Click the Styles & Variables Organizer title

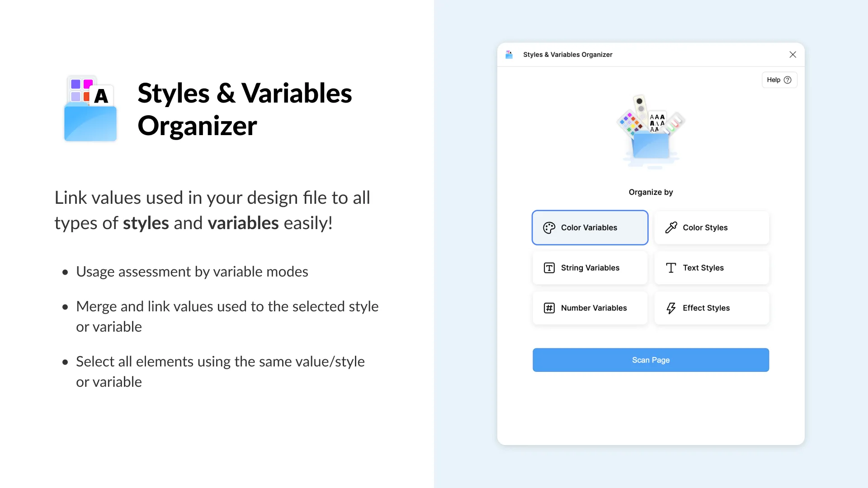[568, 54]
